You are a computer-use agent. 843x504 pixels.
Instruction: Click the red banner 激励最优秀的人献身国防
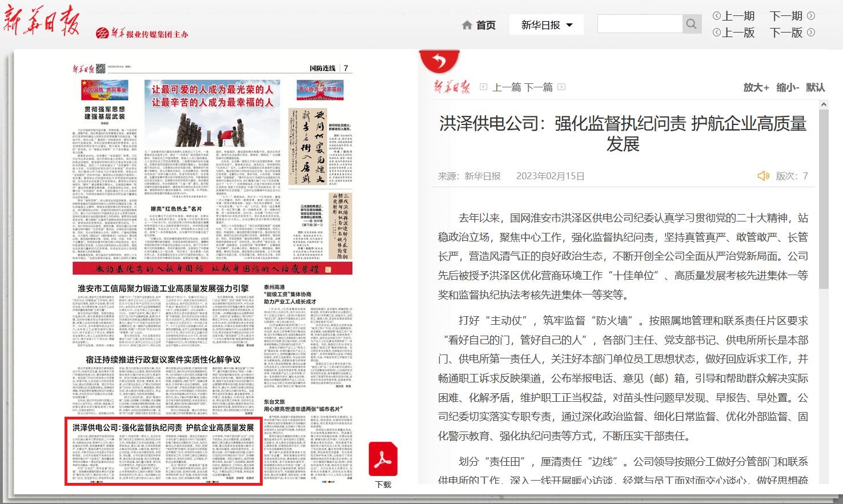[212, 268]
